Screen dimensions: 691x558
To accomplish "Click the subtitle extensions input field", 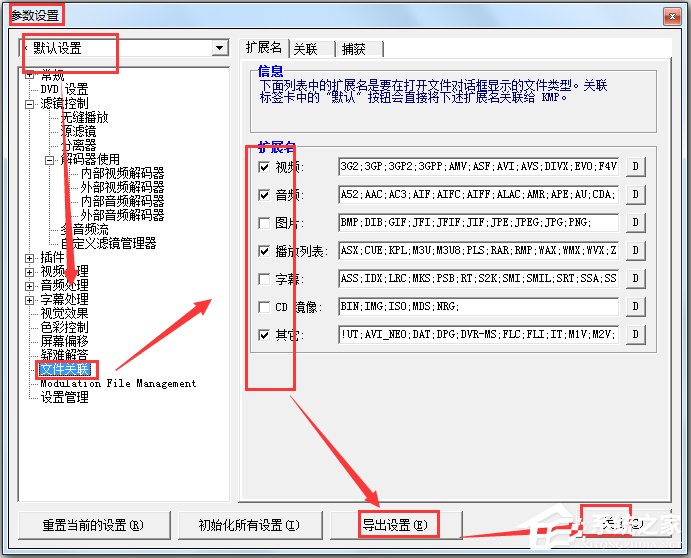I will pyautogui.click(x=479, y=278).
